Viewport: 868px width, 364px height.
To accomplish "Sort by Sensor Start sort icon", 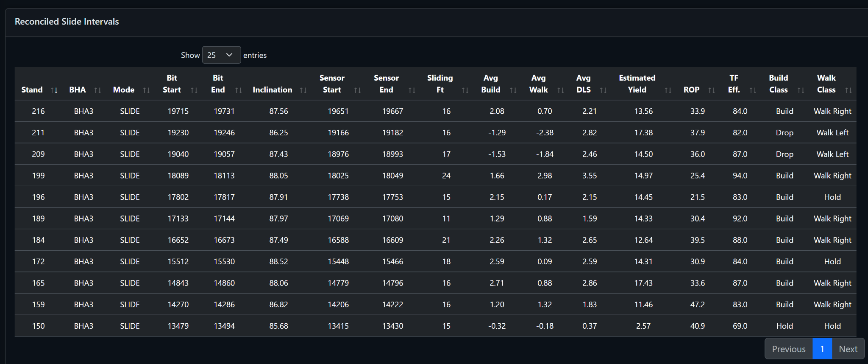I will tap(358, 90).
